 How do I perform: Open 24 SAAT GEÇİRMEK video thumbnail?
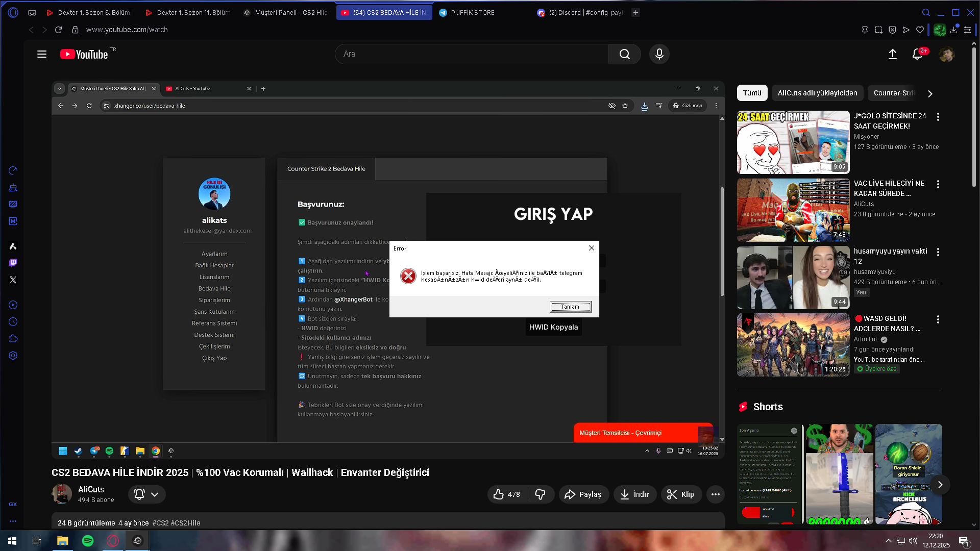click(793, 142)
